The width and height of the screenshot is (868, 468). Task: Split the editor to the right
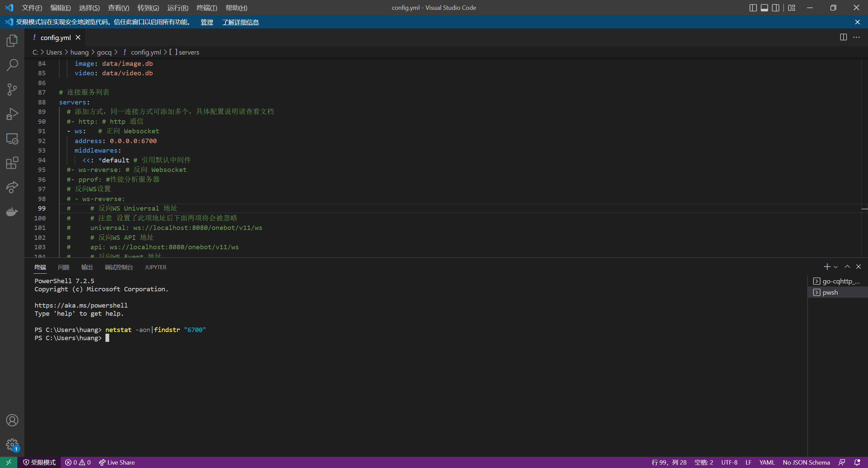click(844, 37)
